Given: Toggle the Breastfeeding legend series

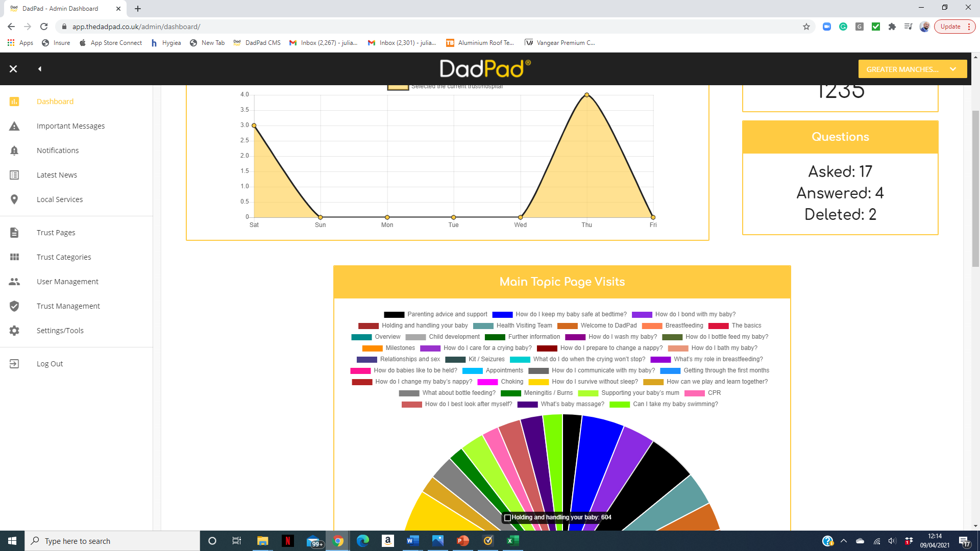Looking at the screenshot, I should click(684, 325).
